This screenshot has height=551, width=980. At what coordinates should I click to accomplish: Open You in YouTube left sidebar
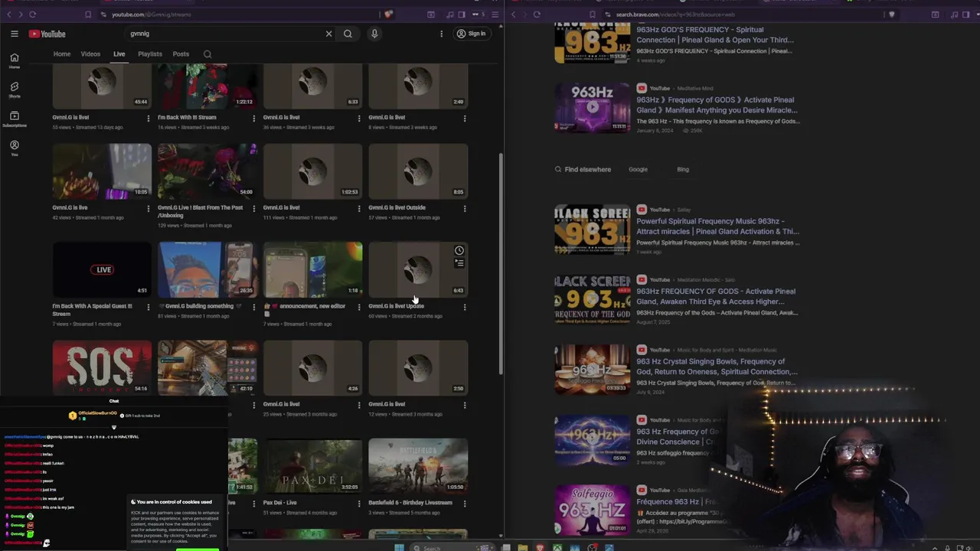coord(15,148)
